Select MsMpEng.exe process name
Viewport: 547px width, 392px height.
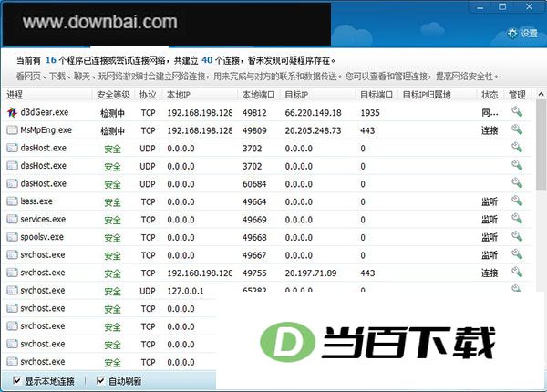click(46, 130)
